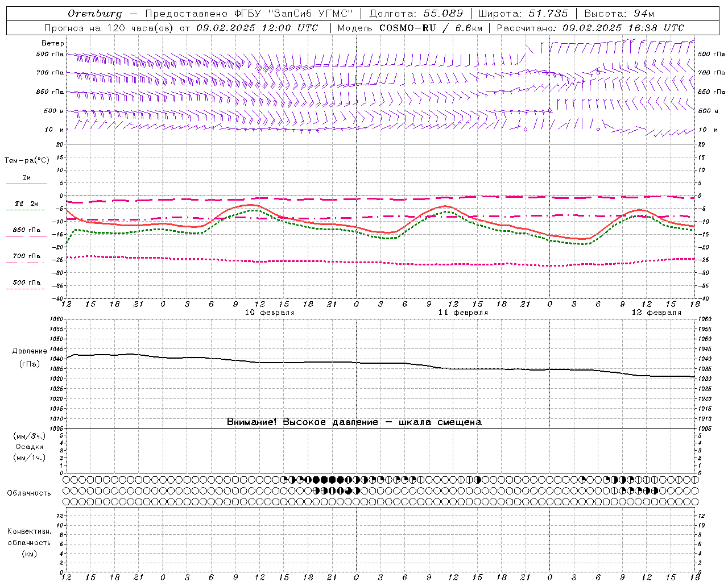This screenshot has height=582, width=728.
Task: Click 'Рассчитано: 09.02.2025 16:38 UTC' timestamp
Action: (x=590, y=28)
